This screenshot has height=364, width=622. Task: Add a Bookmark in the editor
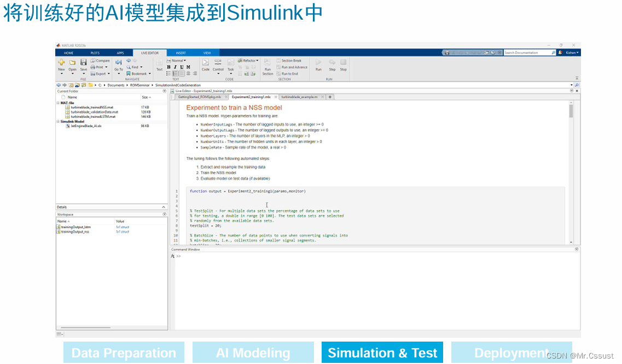click(x=138, y=73)
